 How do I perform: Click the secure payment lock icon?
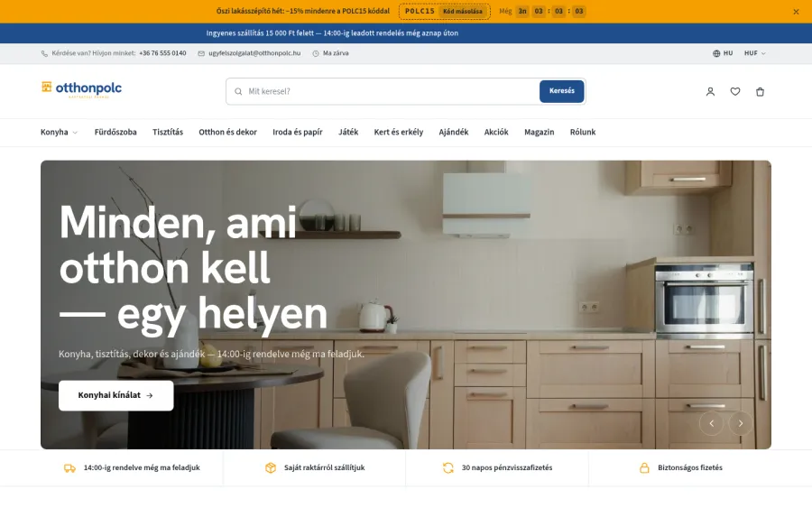pos(644,468)
